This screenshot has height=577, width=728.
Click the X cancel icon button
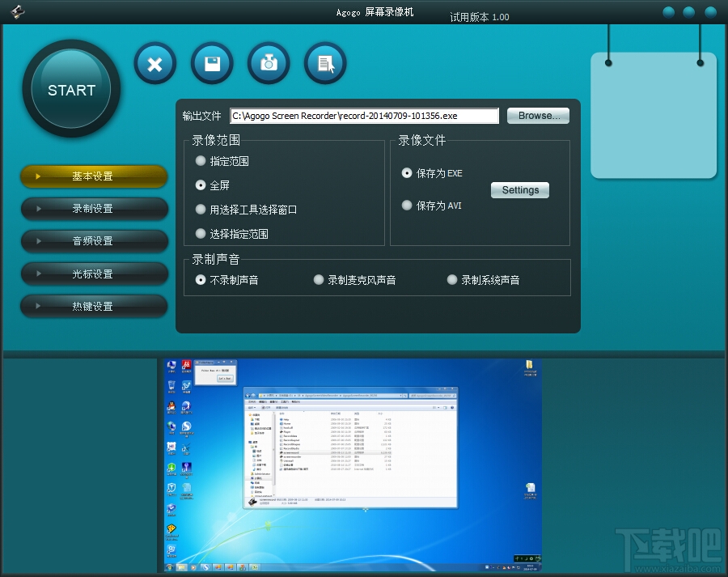point(155,64)
